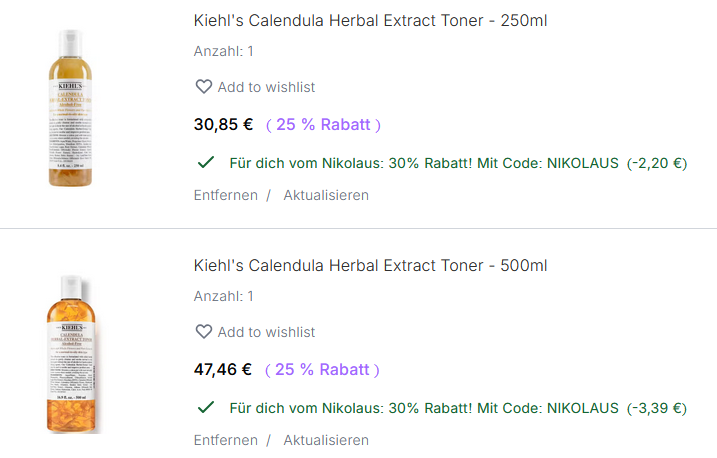Click Aktualisieren for the 500ml toner
Screen dimensions: 717x458
[326, 440]
